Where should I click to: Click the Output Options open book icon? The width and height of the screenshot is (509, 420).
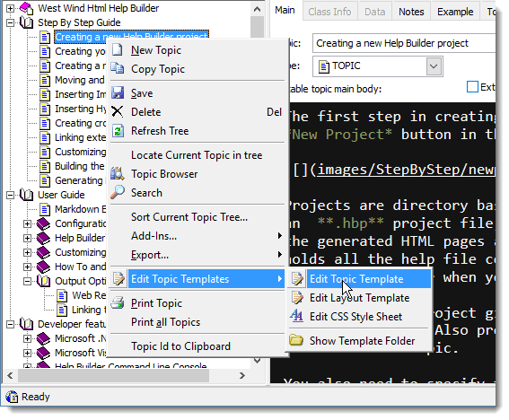click(x=43, y=281)
